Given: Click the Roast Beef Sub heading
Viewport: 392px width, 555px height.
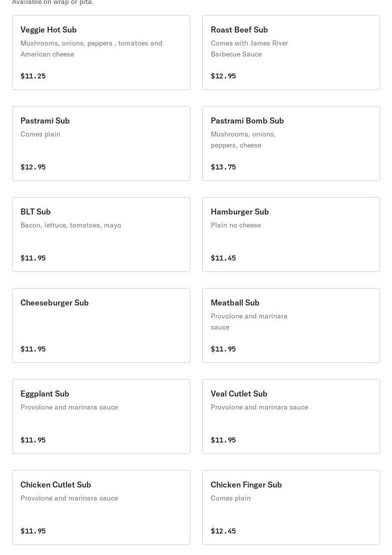Looking at the screenshot, I should (x=239, y=29).
